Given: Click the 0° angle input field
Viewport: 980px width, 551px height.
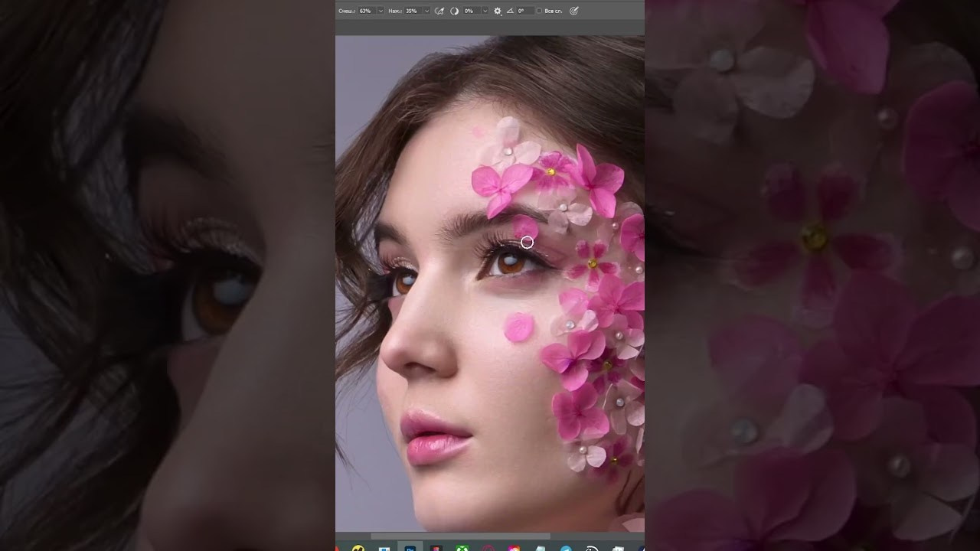Looking at the screenshot, I should coord(523,11).
